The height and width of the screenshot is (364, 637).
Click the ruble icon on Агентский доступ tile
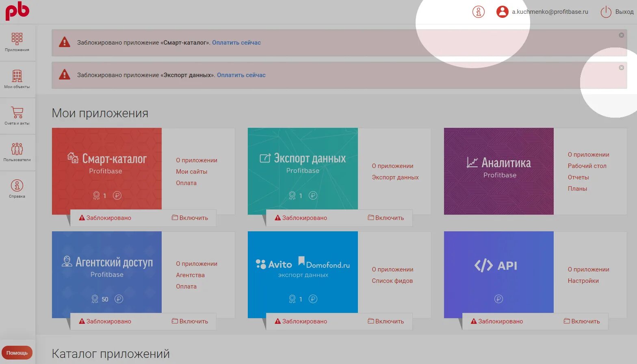(x=119, y=299)
